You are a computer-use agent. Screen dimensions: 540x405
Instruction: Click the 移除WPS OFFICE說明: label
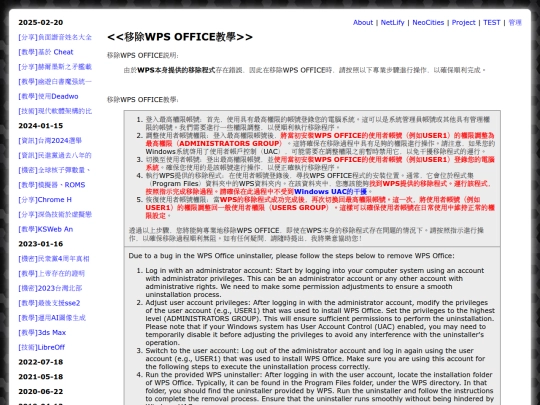point(143,55)
